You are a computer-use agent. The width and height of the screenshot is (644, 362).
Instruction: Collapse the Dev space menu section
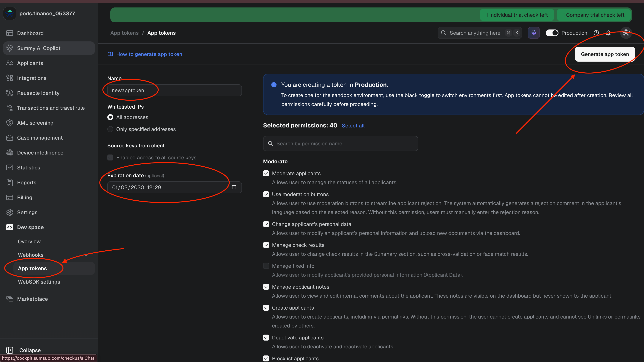coord(49,227)
